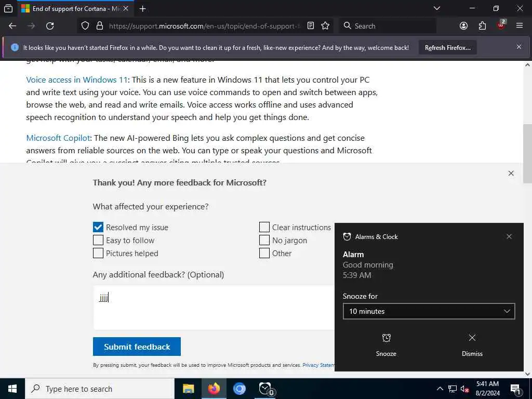Open the Privacy Statement link
This screenshot has width=532, height=399.
[318, 365]
